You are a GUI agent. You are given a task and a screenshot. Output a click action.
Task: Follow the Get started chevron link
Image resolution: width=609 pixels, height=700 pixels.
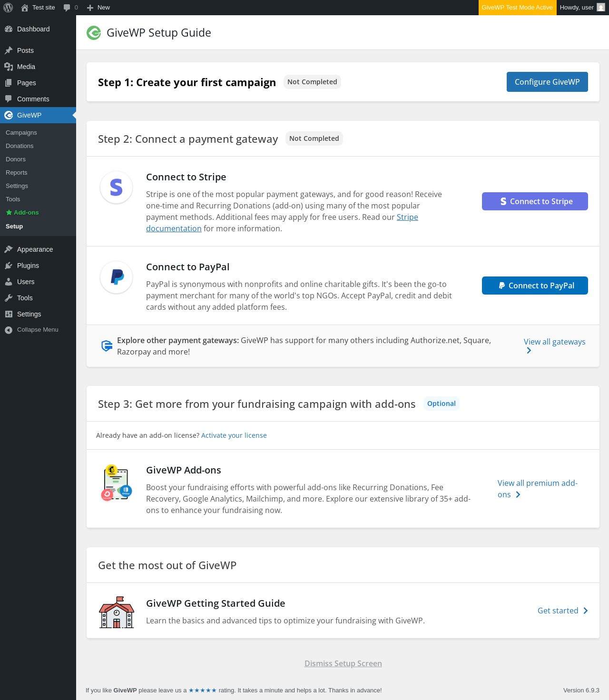(562, 611)
